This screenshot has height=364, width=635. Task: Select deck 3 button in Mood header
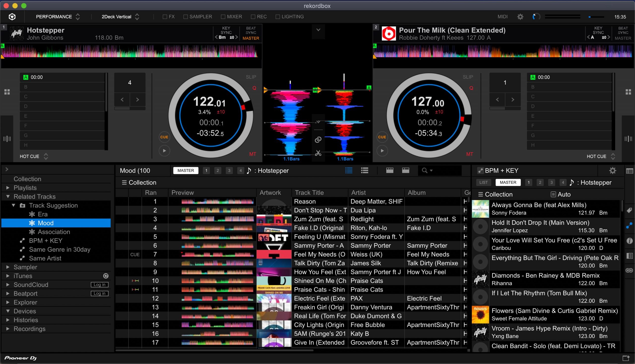coord(229,171)
